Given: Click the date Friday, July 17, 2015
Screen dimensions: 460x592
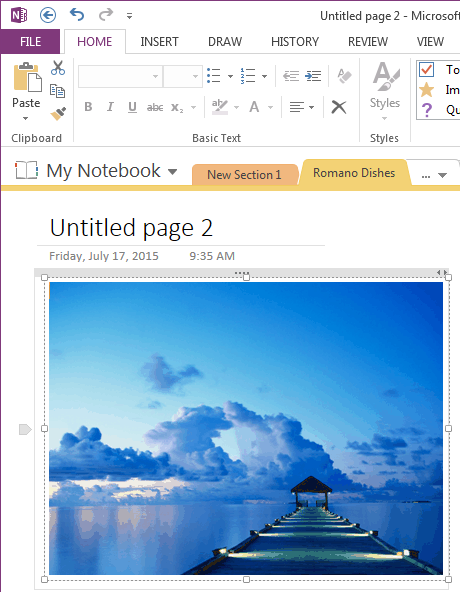Looking at the screenshot, I should 104,256.
